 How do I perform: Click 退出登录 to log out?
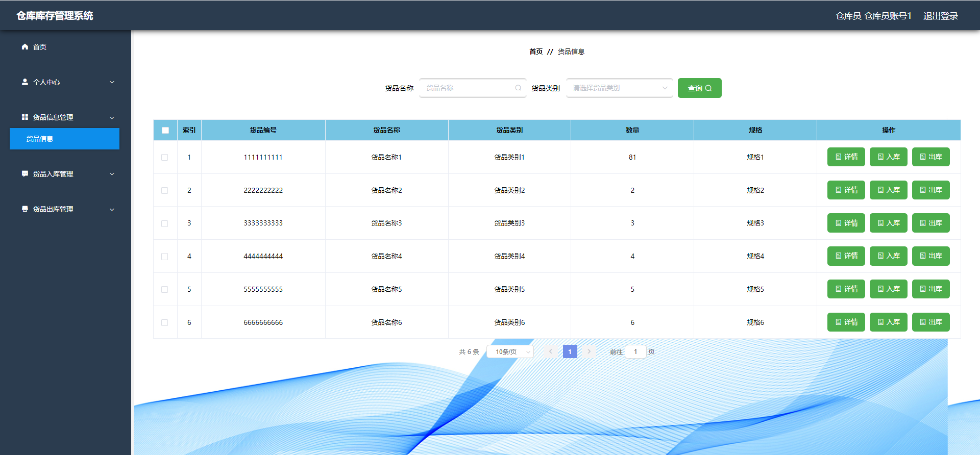[x=941, y=16]
